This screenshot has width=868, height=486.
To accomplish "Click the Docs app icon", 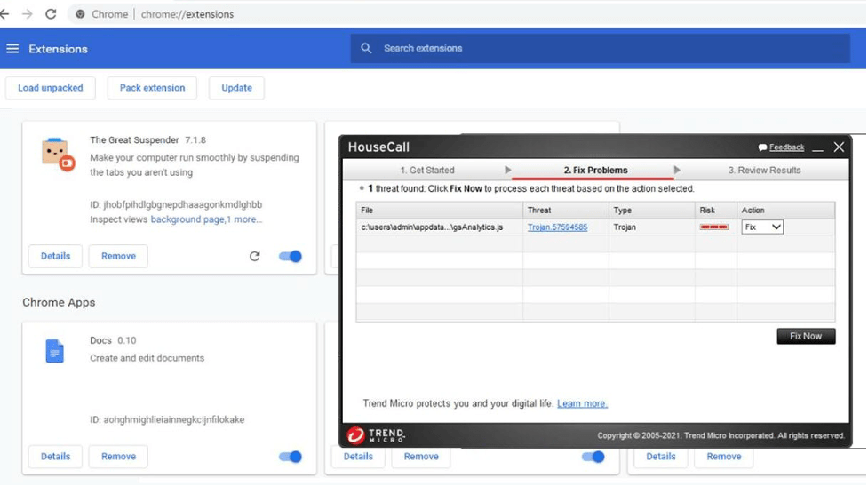I will click(x=55, y=352).
